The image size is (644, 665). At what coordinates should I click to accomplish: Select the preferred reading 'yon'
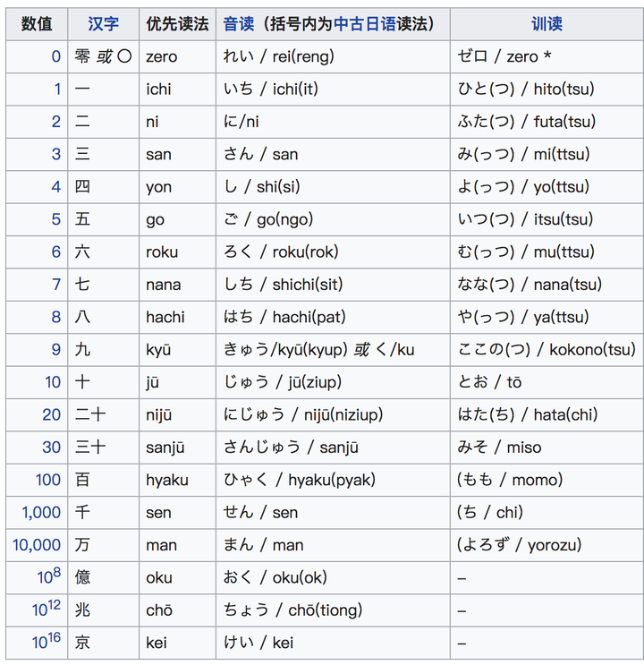pos(177,187)
